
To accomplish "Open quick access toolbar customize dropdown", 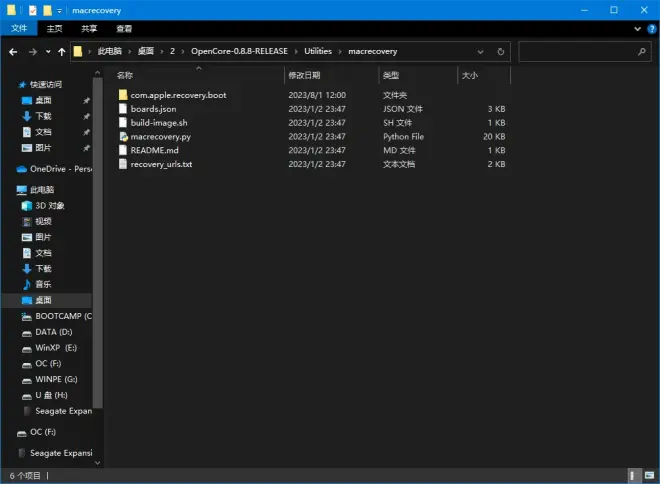I will [59, 11].
